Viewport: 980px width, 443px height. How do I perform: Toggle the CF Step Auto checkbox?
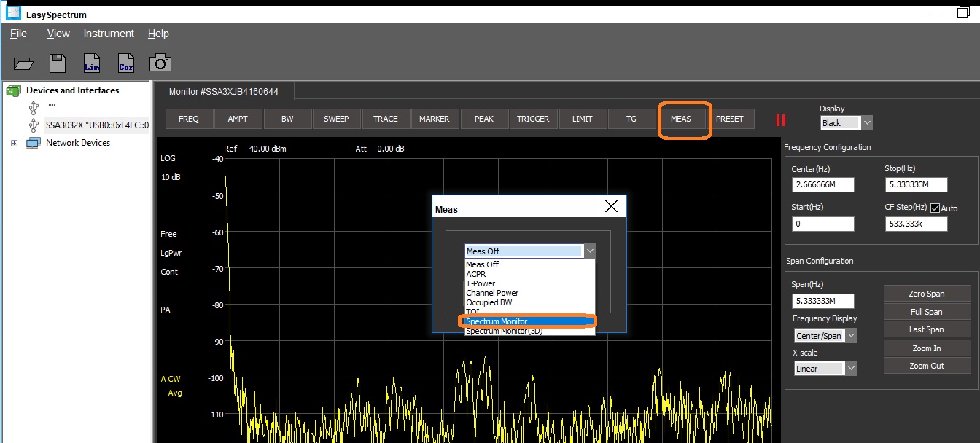(x=936, y=208)
